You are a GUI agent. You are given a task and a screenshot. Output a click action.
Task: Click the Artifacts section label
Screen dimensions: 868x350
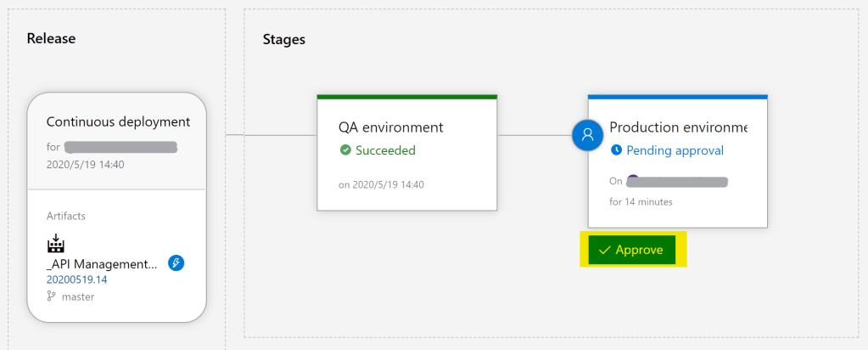(x=66, y=217)
